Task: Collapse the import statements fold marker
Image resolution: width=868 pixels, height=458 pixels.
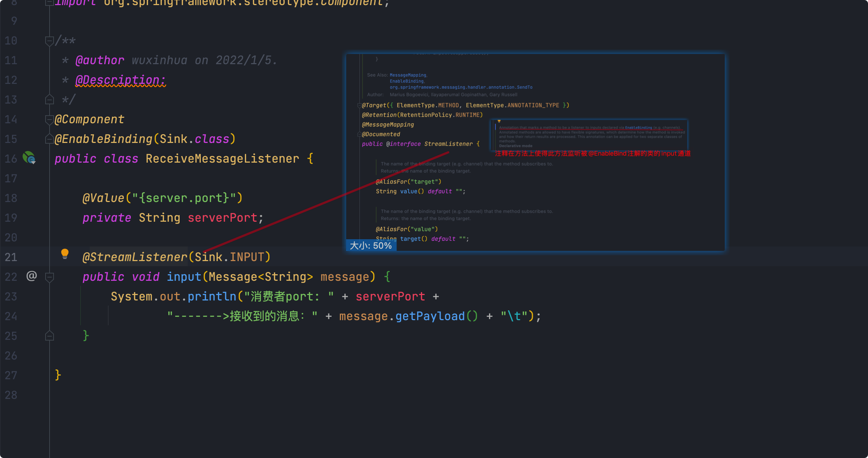Action: tap(50, 3)
